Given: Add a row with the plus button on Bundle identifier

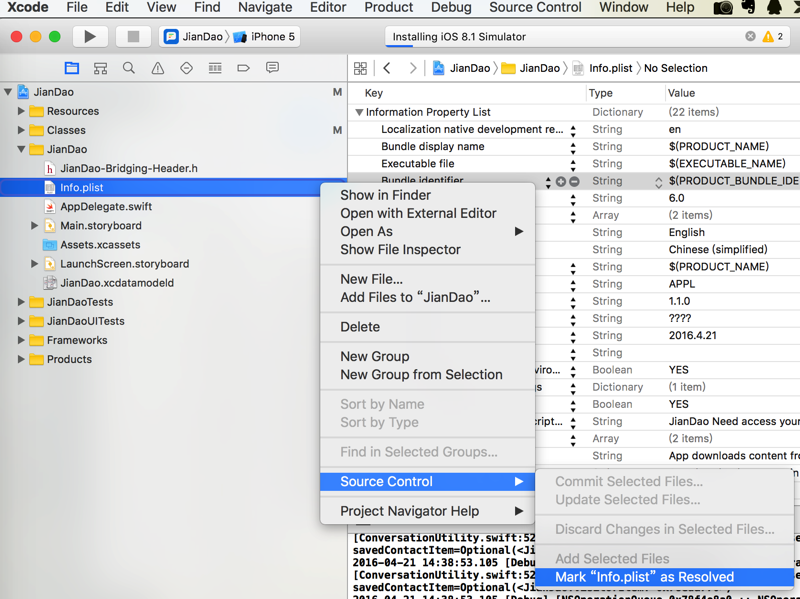Looking at the screenshot, I should [561, 181].
